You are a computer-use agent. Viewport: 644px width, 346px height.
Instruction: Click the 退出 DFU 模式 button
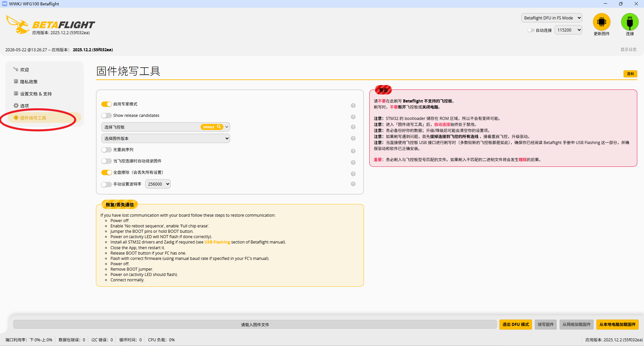coord(516,325)
